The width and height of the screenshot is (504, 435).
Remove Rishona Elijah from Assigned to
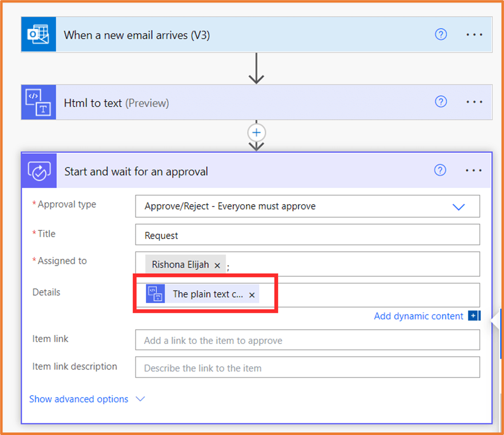[217, 265]
